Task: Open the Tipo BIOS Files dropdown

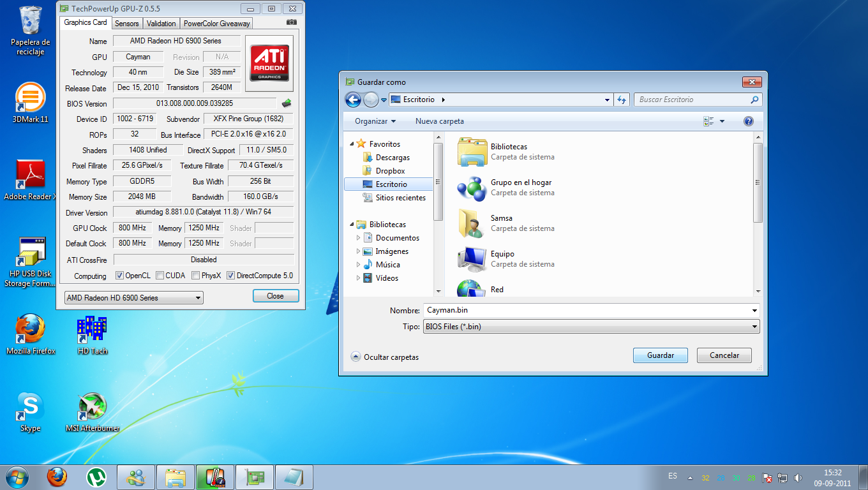Action: pos(591,327)
